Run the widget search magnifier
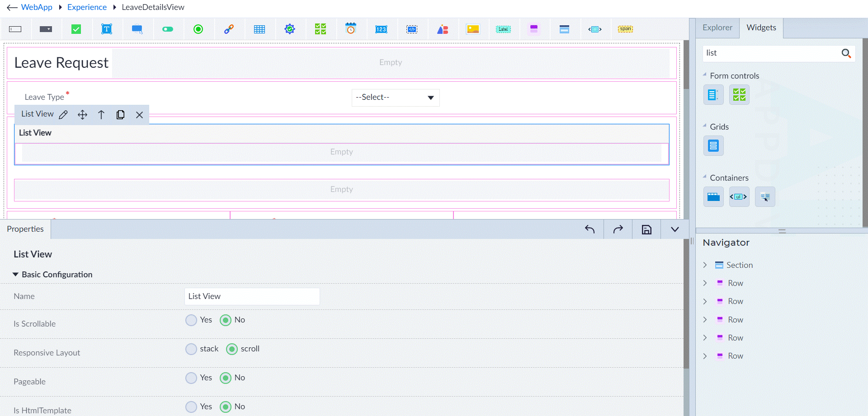The image size is (868, 416). (846, 53)
